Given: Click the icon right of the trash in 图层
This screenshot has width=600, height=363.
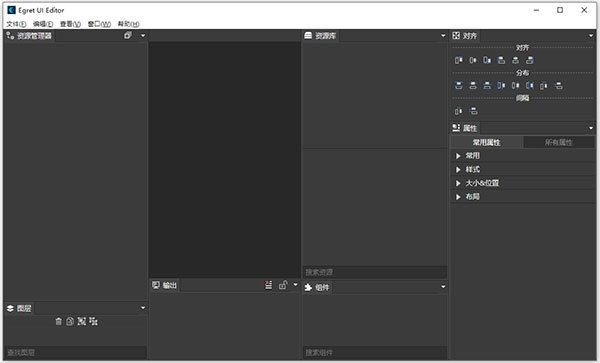Looking at the screenshot, I should (x=70, y=321).
